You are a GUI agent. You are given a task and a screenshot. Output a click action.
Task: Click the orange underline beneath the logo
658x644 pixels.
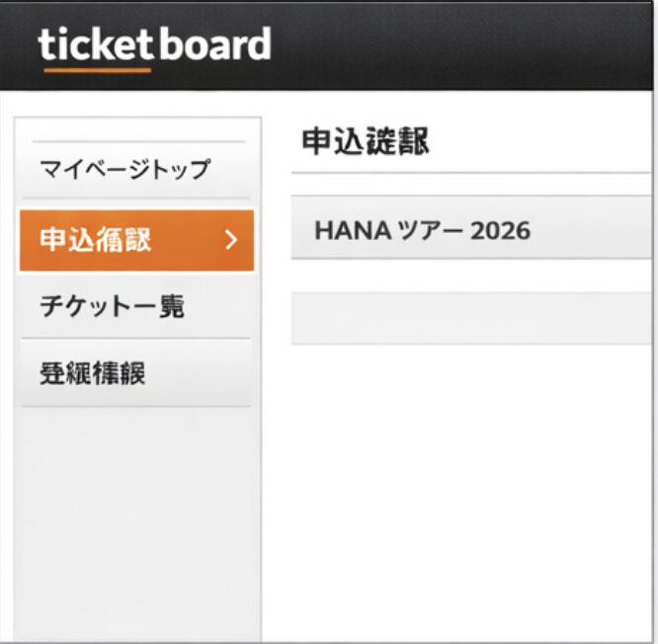pyautogui.click(x=97, y=70)
